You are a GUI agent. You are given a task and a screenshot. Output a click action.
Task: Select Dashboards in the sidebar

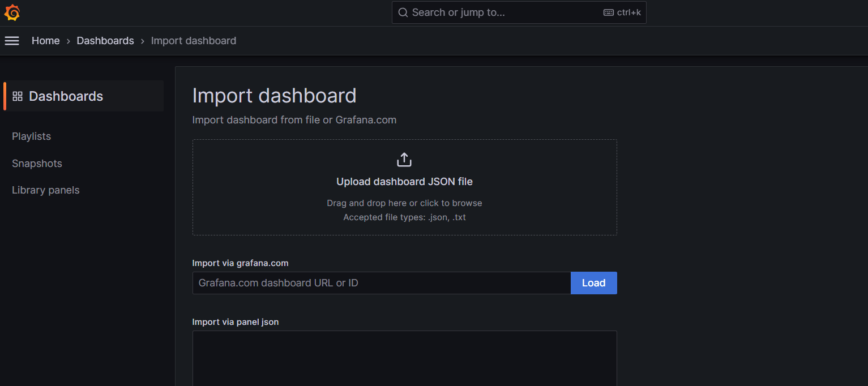click(x=84, y=96)
